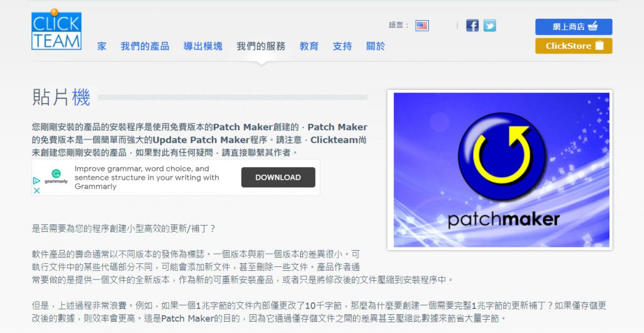Click the 貼片機 page heading
Image resolution: width=644 pixels, height=333 pixels.
click(61, 97)
